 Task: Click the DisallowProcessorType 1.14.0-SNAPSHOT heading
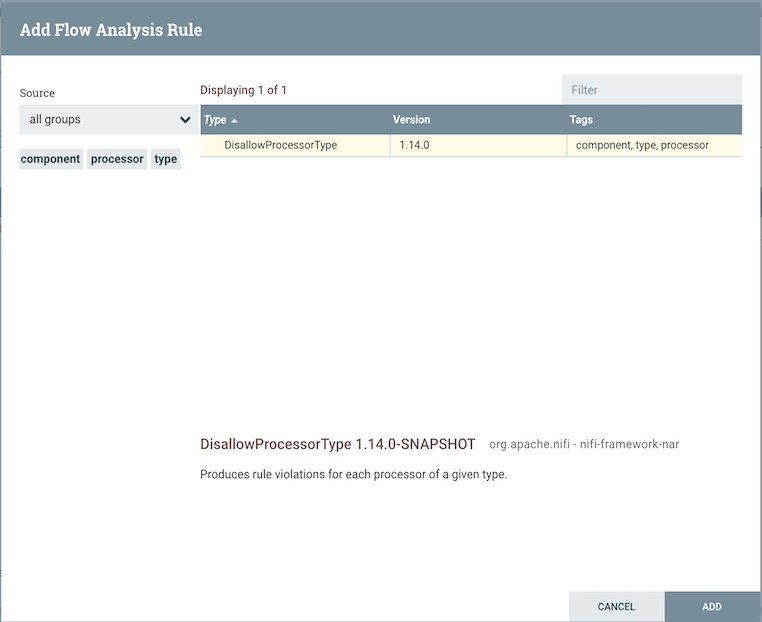337,444
